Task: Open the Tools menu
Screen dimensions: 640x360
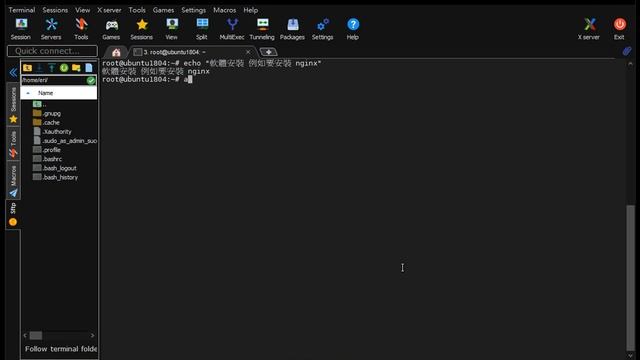Action: click(x=137, y=10)
